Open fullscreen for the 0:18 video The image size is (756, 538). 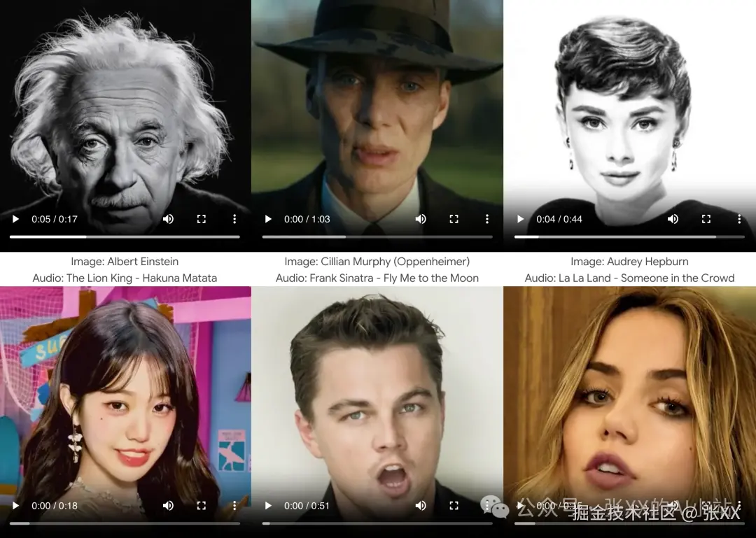pyautogui.click(x=202, y=505)
